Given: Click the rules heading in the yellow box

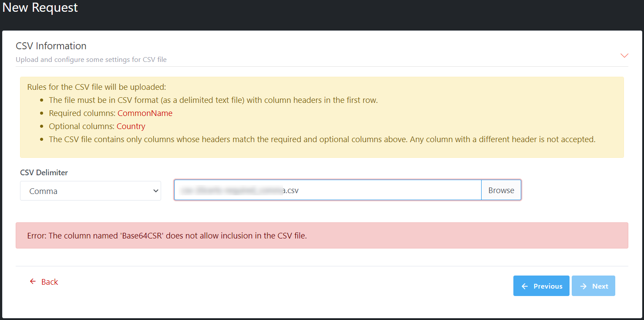Looking at the screenshot, I should point(96,87).
